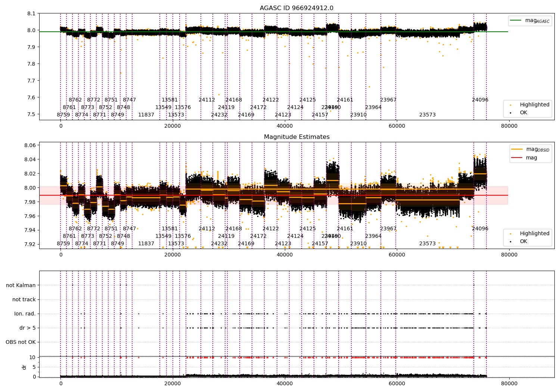Click the rotated 'dr' y-axis label

(x=24, y=367)
